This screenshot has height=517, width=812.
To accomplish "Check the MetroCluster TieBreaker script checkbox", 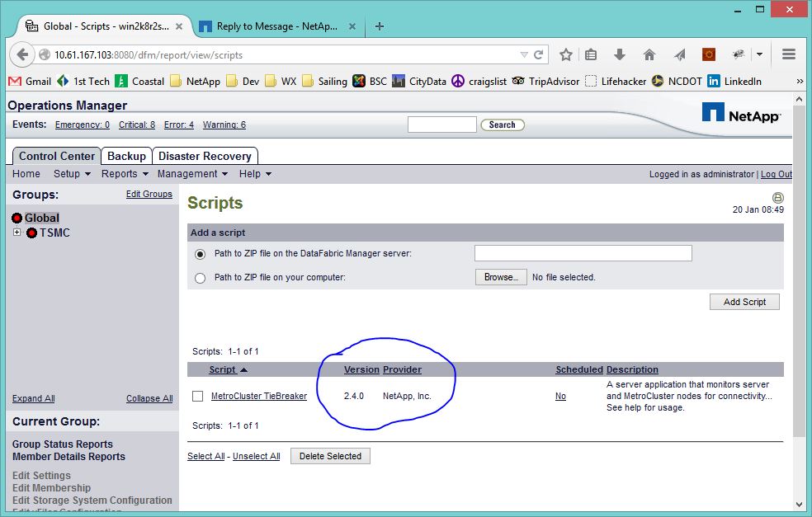I will pos(197,396).
